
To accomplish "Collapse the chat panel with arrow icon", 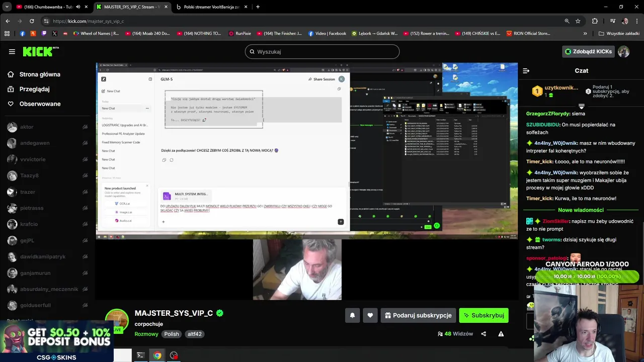I will click(x=526, y=71).
